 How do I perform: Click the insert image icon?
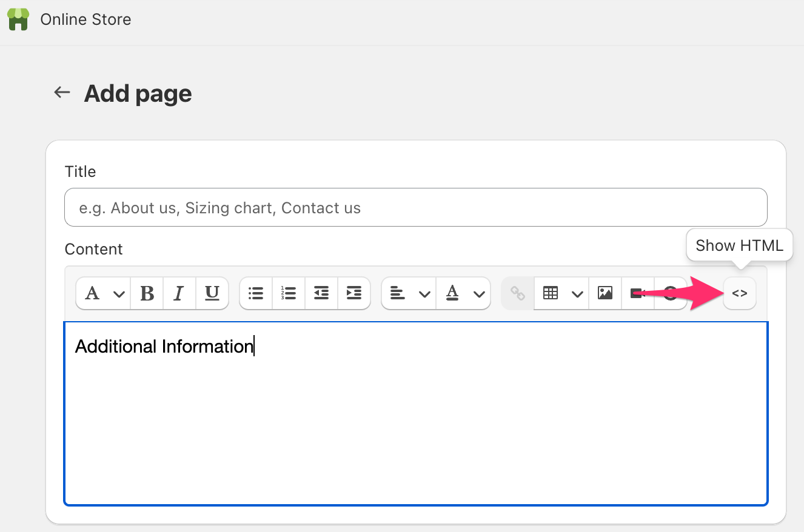point(605,293)
